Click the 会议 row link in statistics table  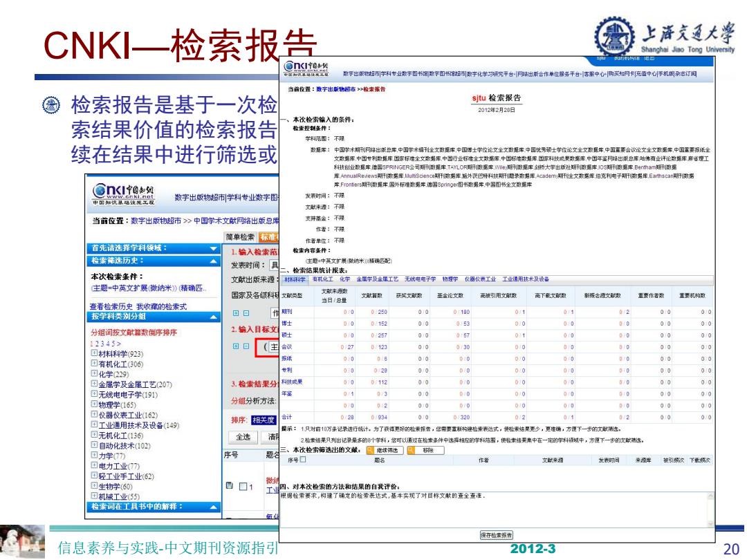[x=287, y=346]
